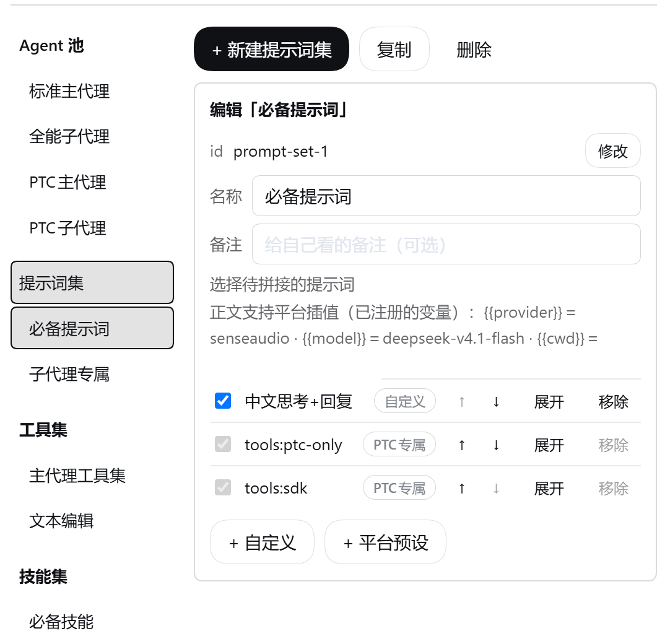Toggle the tools:sdk checkbox
Image resolution: width=670 pixels, height=644 pixels.
(x=223, y=487)
